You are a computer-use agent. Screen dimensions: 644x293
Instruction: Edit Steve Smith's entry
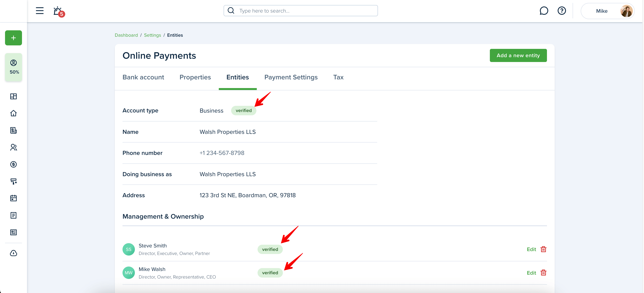[x=531, y=250]
